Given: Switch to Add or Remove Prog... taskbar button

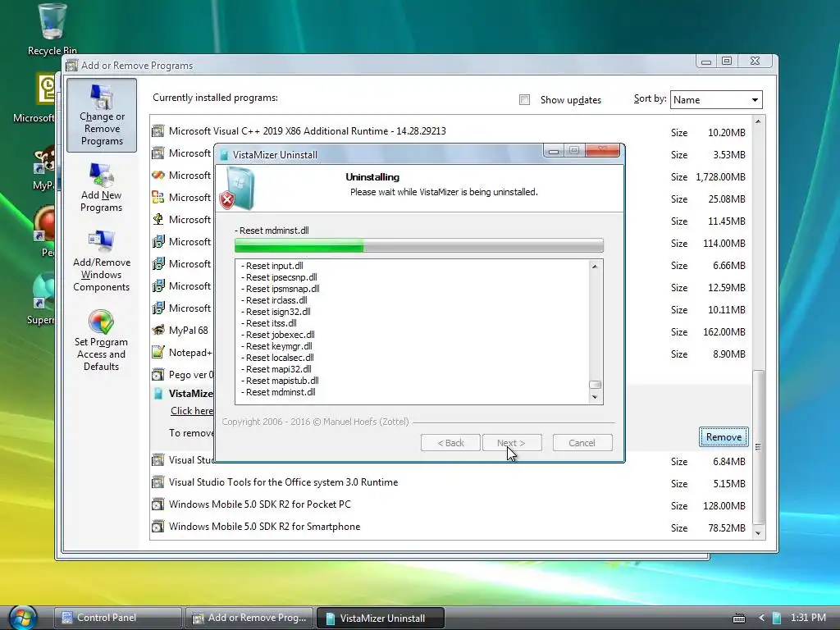Looking at the screenshot, I should (250, 618).
